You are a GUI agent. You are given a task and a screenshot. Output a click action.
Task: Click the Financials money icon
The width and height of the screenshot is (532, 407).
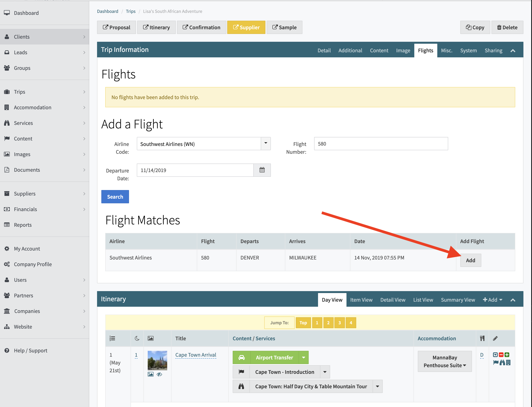pyautogui.click(x=7, y=209)
